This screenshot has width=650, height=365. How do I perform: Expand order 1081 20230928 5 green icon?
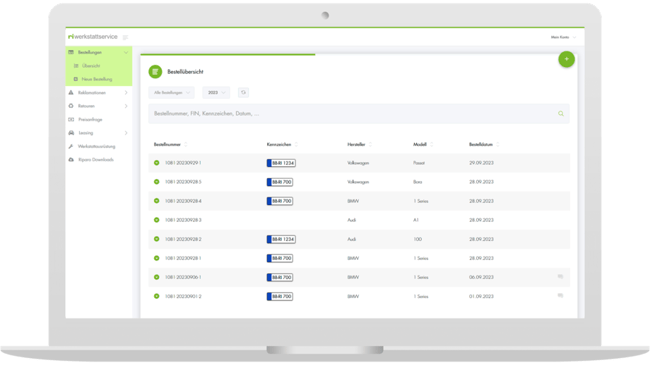coord(157,182)
